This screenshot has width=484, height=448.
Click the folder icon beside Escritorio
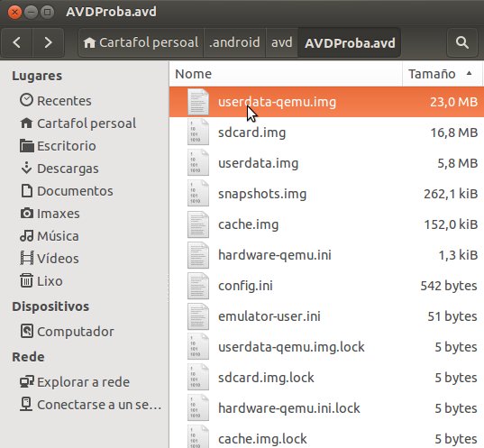coord(26,146)
